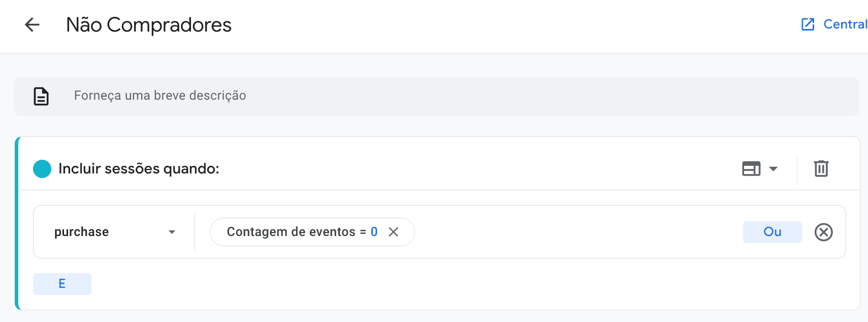This screenshot has width=868, height=322.
Task: Click the Não Compradores title
Action: click(x=148, y=24)
